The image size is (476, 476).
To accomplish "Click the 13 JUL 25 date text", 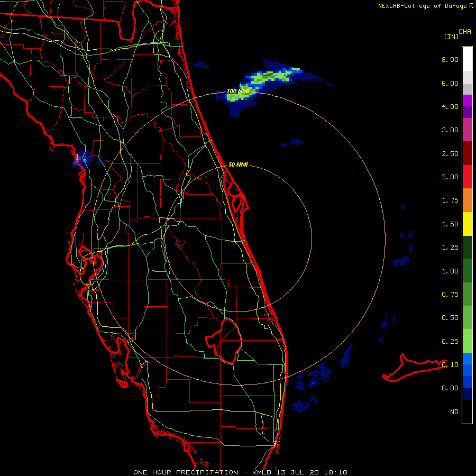I will (298, 472).
